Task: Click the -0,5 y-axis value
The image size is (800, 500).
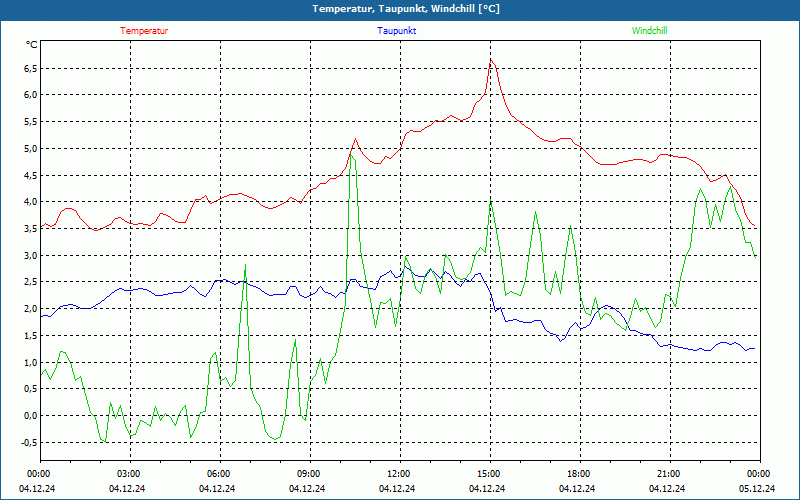Action: coord(29,442)
